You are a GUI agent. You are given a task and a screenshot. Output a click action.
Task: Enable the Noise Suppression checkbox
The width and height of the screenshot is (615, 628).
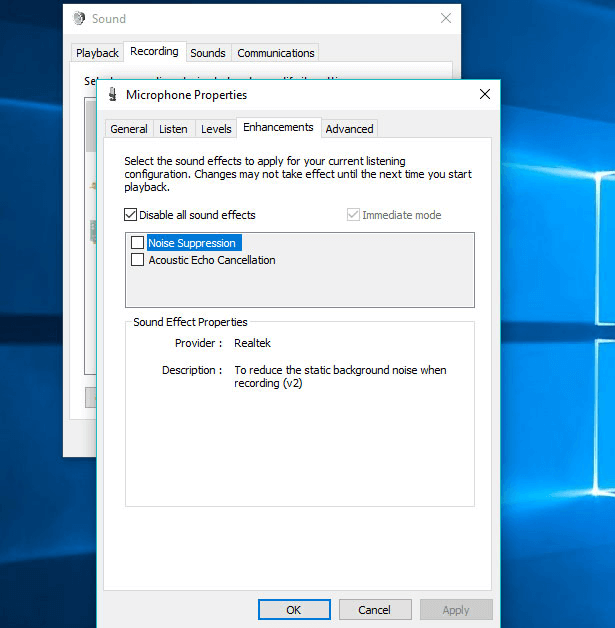pyautogui.click(x=138, y=243)
